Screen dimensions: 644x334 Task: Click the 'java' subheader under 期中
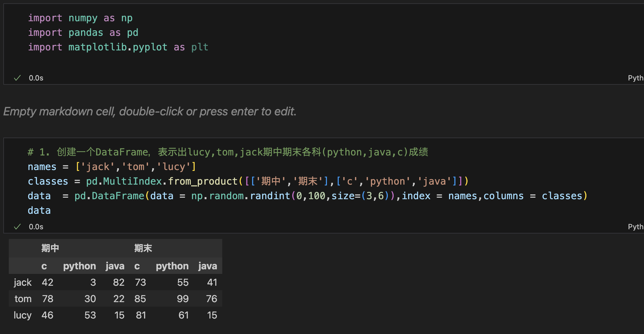pos(115,266)
